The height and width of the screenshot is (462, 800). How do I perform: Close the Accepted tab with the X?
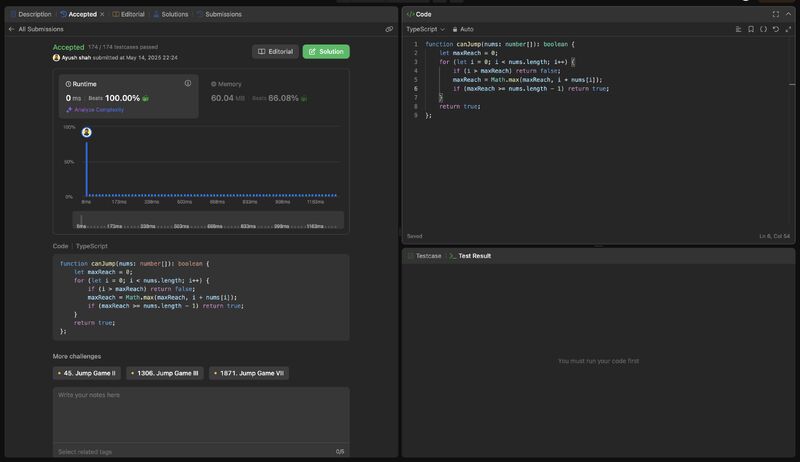pyautogui.click(x=102, y=14)
